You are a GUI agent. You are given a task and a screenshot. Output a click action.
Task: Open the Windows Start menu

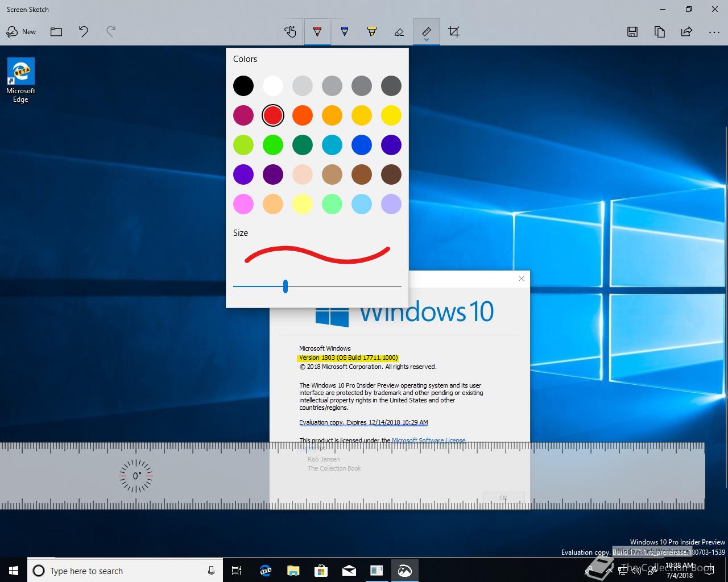[14, 571]
